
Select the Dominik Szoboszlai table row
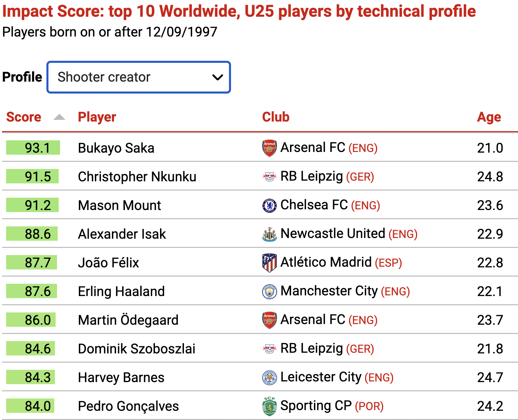260,349
